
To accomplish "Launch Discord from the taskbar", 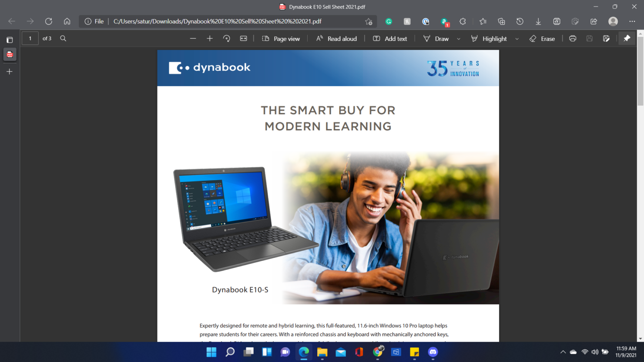I will pos(433,352).
